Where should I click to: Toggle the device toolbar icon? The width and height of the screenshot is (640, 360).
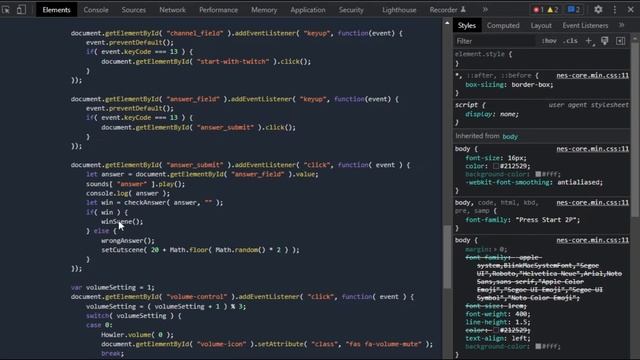click(x=21, y=9)
